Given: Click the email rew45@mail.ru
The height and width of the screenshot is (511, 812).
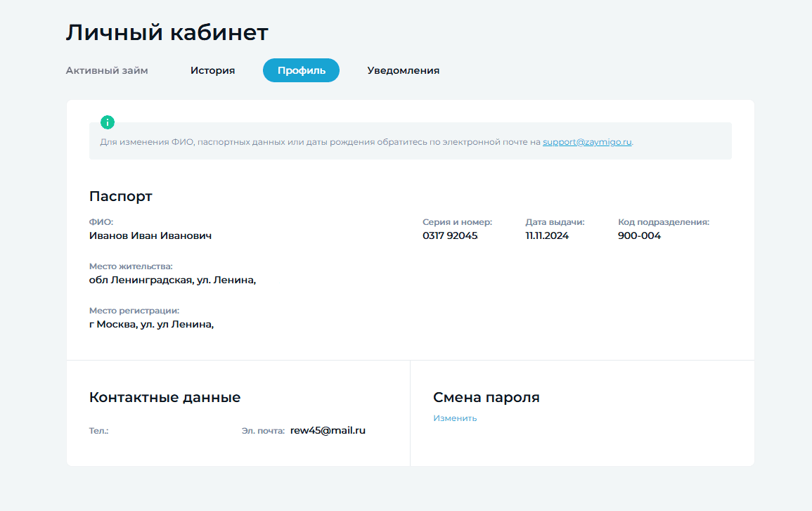Looking at the screenshot, I should pos(328,430).
